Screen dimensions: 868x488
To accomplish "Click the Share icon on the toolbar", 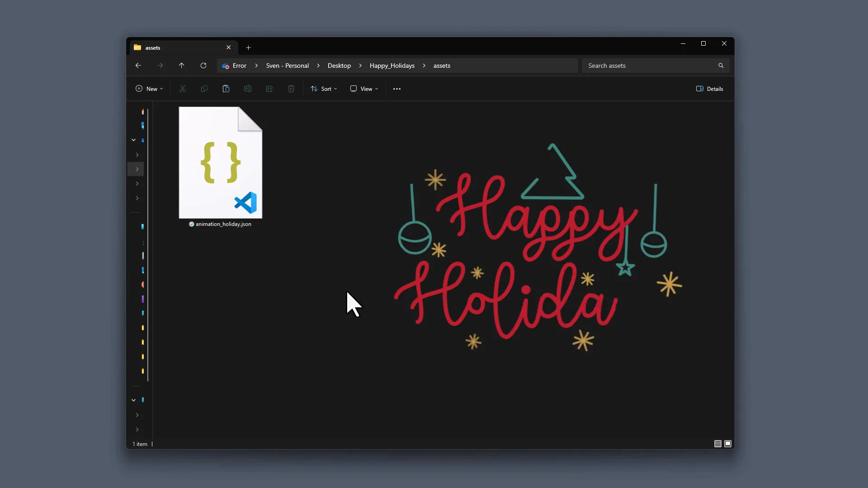I will [269, 89].
